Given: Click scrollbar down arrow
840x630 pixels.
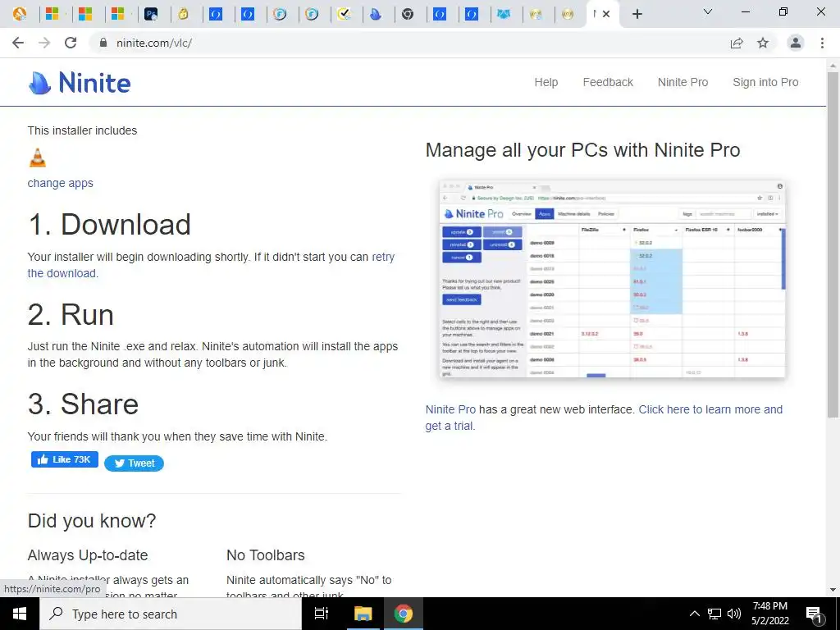Looking at the screenshot, I should point(833,590).
